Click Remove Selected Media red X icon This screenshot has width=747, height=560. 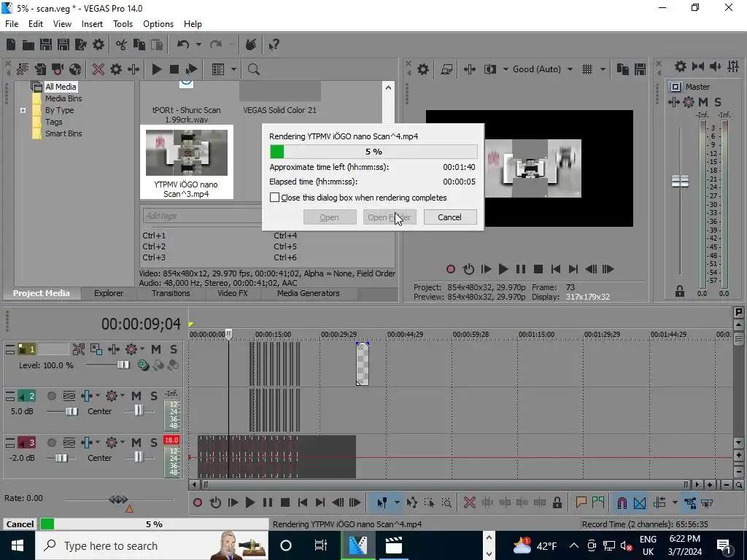coord(98,69)
